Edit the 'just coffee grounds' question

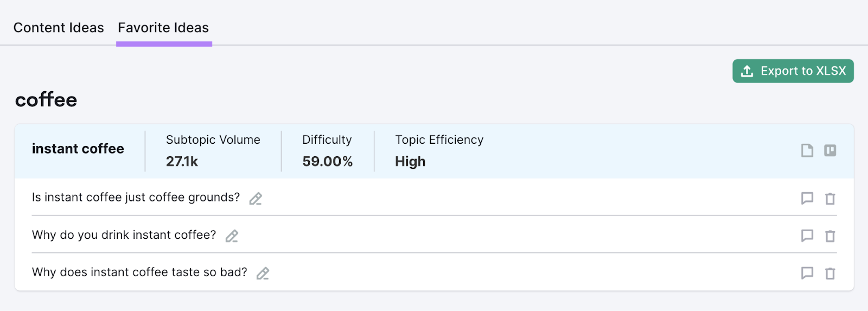[x=256, y=199]
